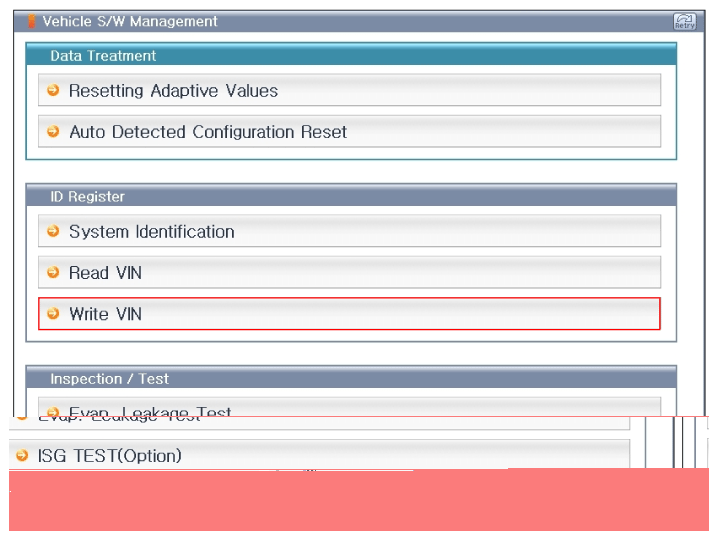Click the Inspection / Test section header
This screenshot has height=540, width=718.
click(351, 378)
